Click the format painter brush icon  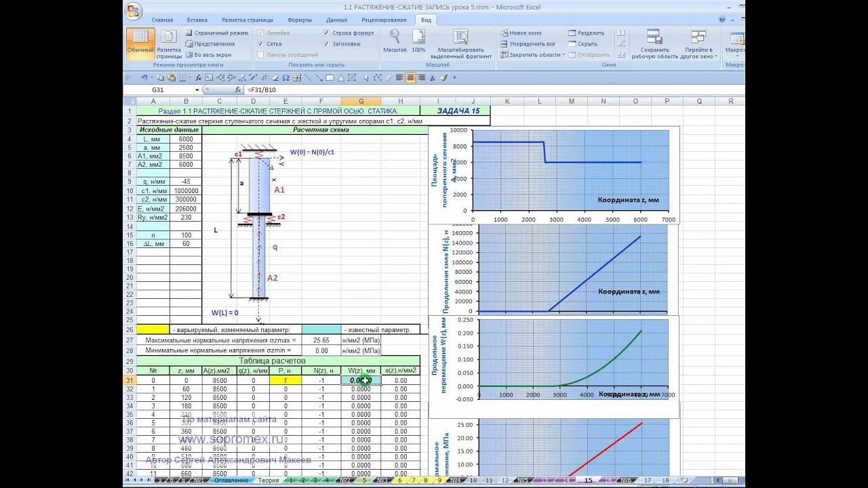(443, 78)
